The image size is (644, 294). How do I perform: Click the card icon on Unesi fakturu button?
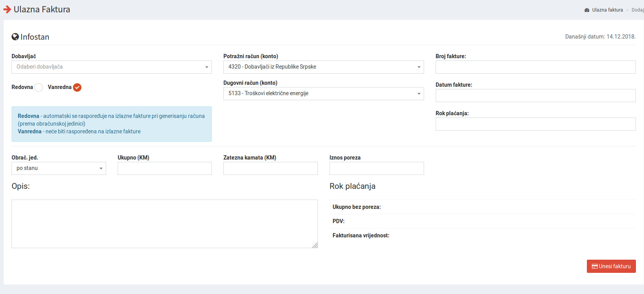click(595, 266)
